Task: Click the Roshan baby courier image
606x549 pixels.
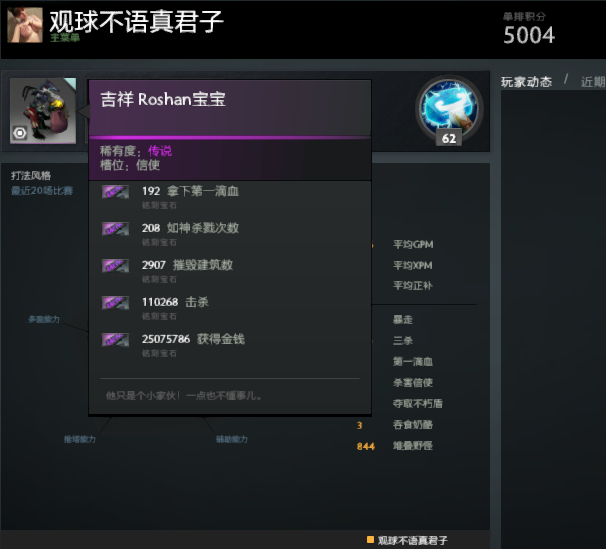Action: pos(43,111)
